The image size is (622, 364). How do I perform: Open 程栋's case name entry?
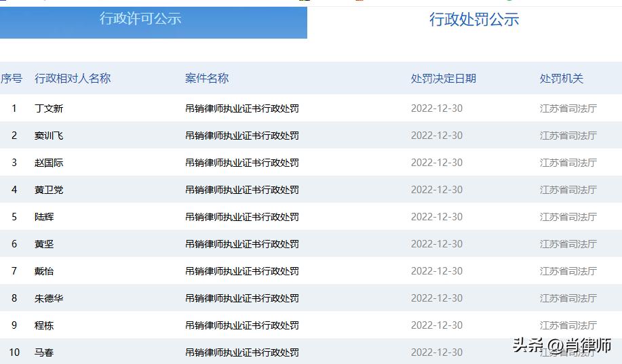tap(242, 325)
